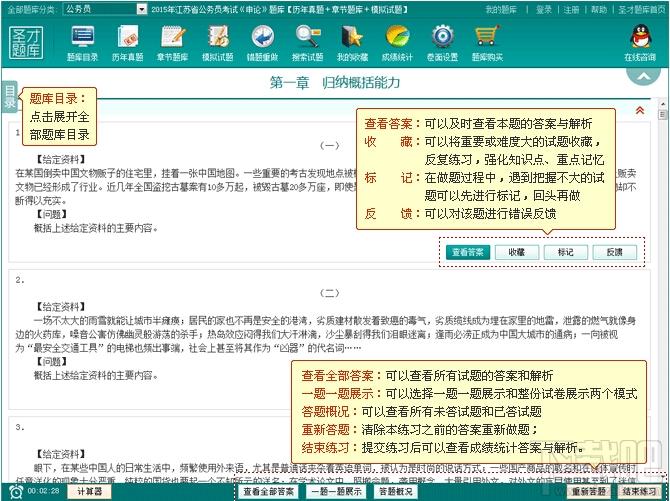Collapse section with red double chevron
The width and height of the screenshot is (670, 501).
click(x=640, y=110)
